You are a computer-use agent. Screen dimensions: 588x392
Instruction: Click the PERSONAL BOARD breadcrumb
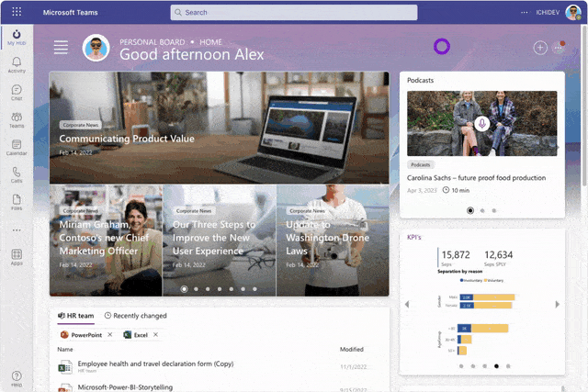pos(153,42)
